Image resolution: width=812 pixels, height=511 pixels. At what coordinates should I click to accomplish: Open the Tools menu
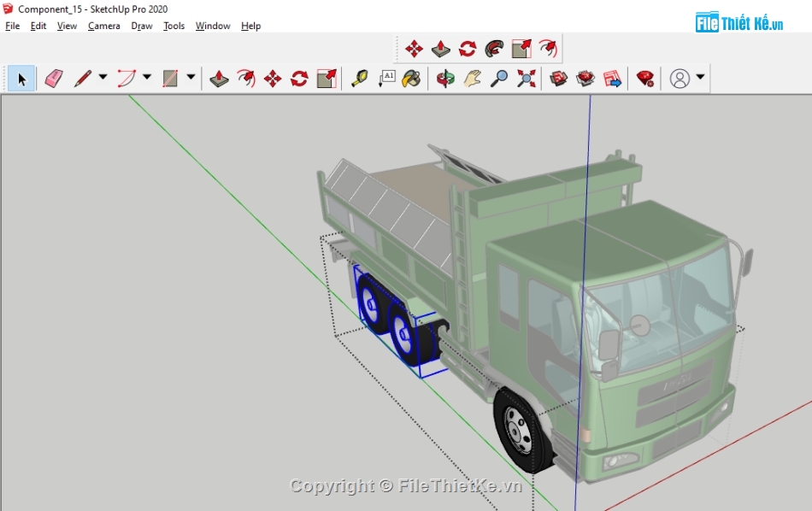tap(174, 26)
